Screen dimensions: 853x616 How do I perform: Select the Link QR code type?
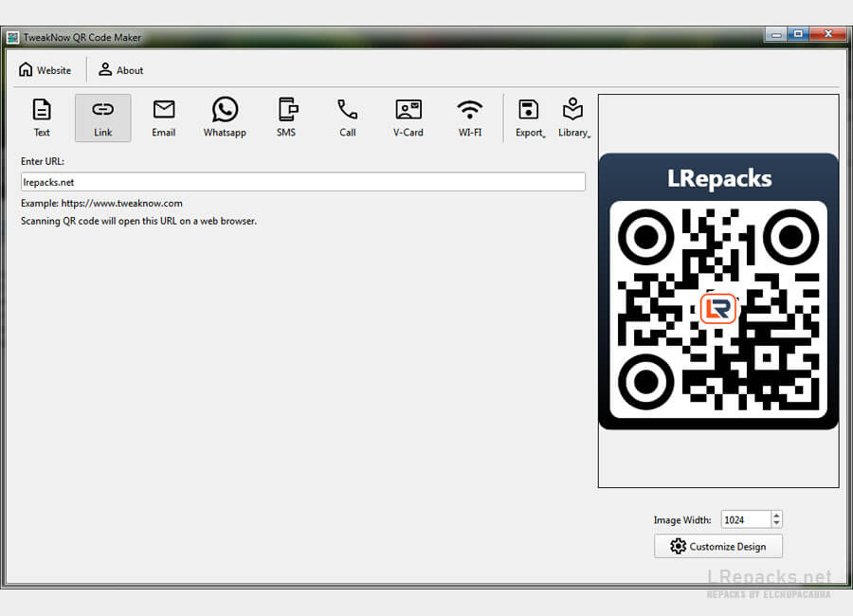point(102,118)
